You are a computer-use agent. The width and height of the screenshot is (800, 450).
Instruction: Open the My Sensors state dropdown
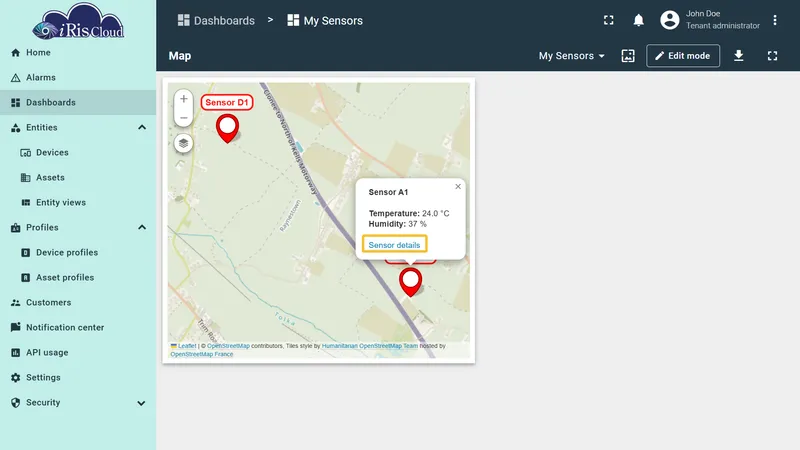coord(571,56)
